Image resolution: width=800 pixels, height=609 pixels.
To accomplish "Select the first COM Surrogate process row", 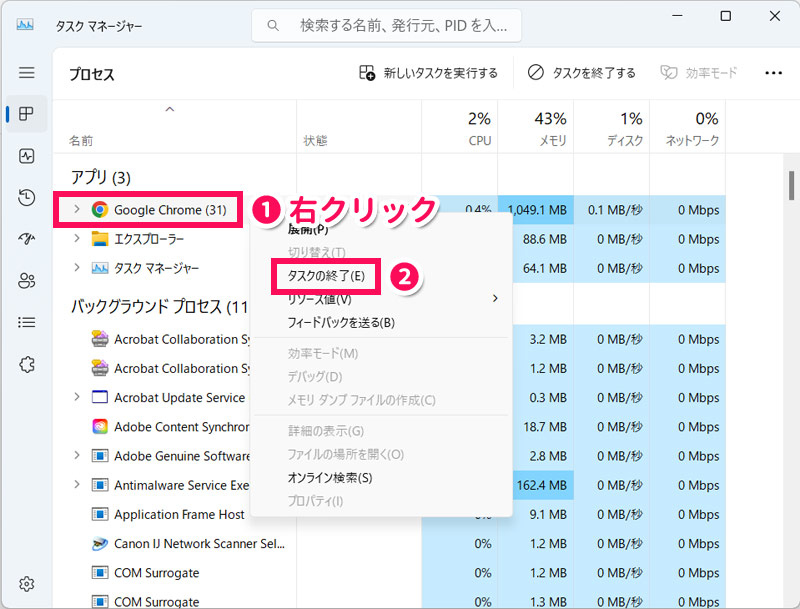I will [389, 573].
